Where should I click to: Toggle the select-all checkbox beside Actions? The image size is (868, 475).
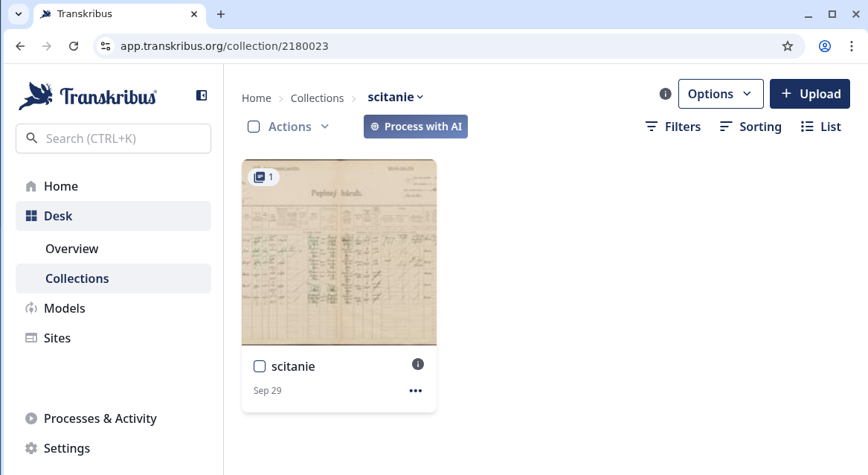[254, 127]
